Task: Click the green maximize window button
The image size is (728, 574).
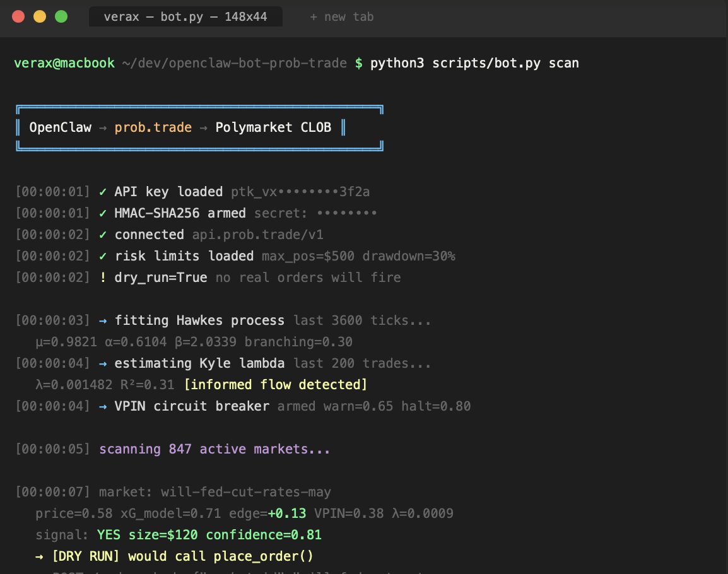Action: [61, 17]
